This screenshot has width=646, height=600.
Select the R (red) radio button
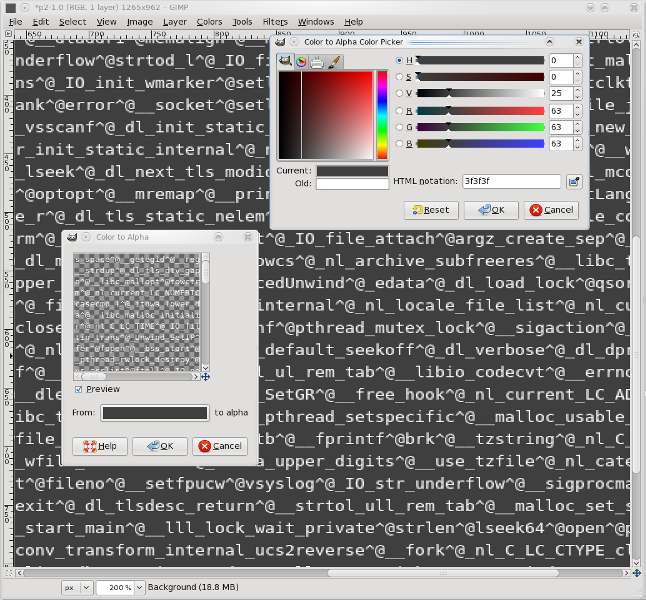click(397, 111)
